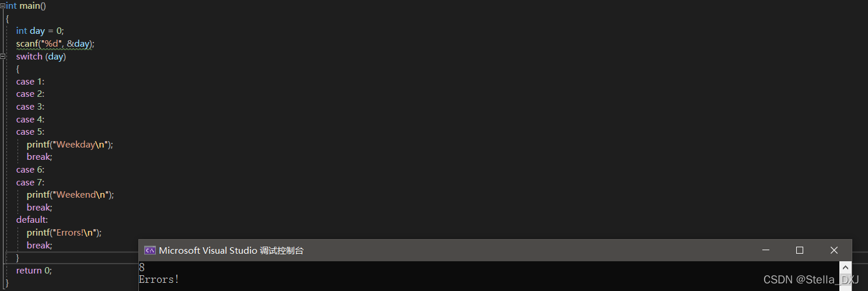868x291 pixels.
Task: Click the return 0; statement
Action: click(34, 271)
